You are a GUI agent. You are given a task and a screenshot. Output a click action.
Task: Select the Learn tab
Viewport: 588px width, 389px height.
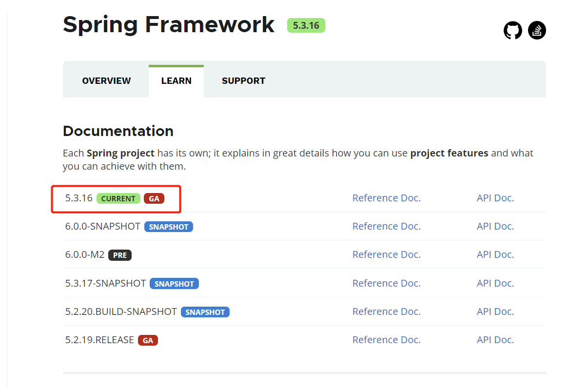click(x=176, y=81)
